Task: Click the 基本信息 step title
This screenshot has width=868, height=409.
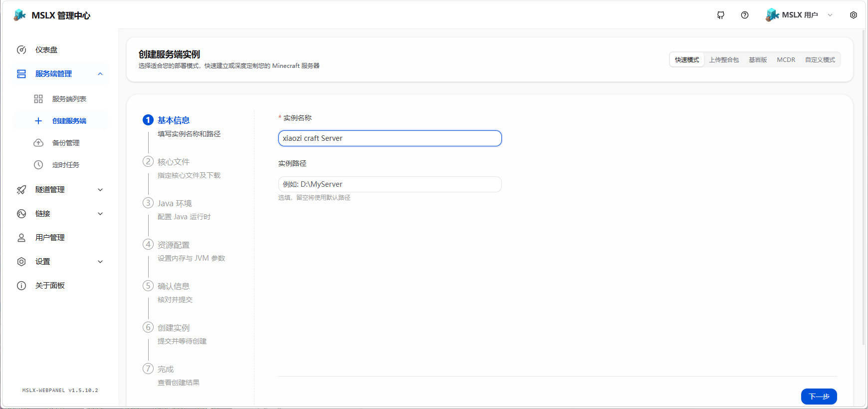Action: tap(174, 120)
